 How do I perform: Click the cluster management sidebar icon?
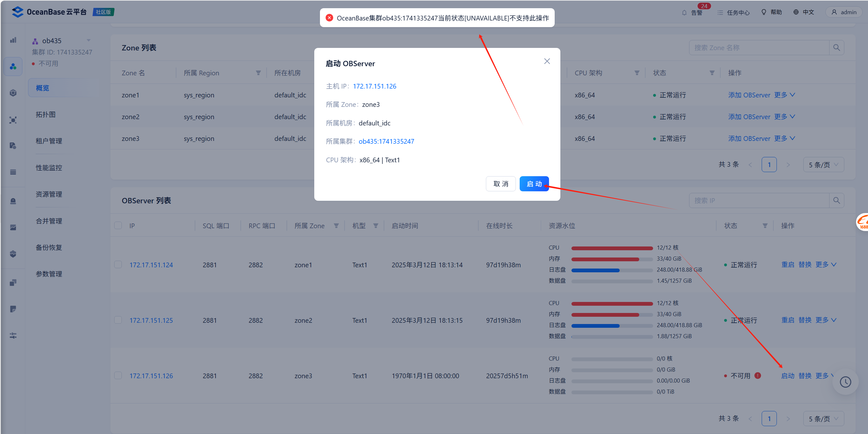pyautogui.click(x=13, y=67)
